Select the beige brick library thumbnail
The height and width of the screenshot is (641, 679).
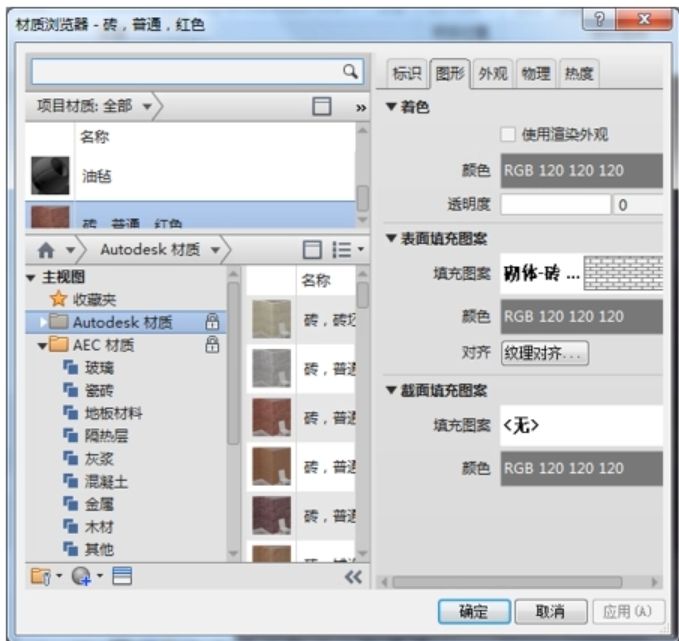271,319
